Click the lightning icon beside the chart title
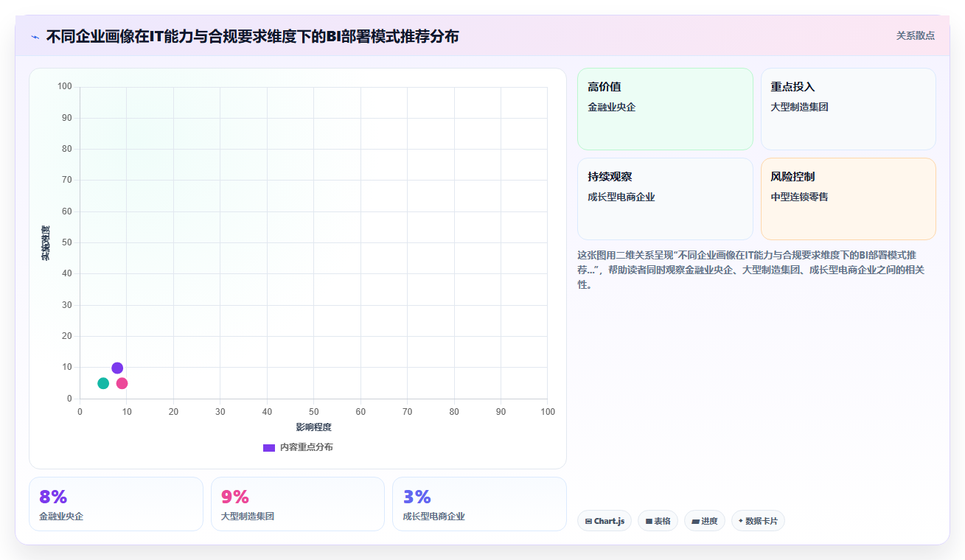The height and width of the screenshot is (560, 965). (x=35, y=37)
